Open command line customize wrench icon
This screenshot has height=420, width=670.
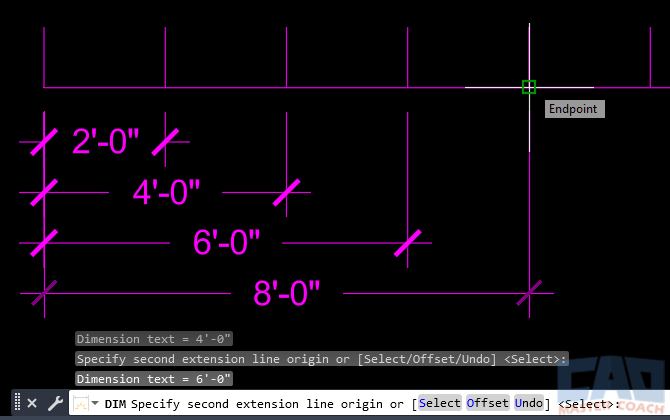click(56, 403)
